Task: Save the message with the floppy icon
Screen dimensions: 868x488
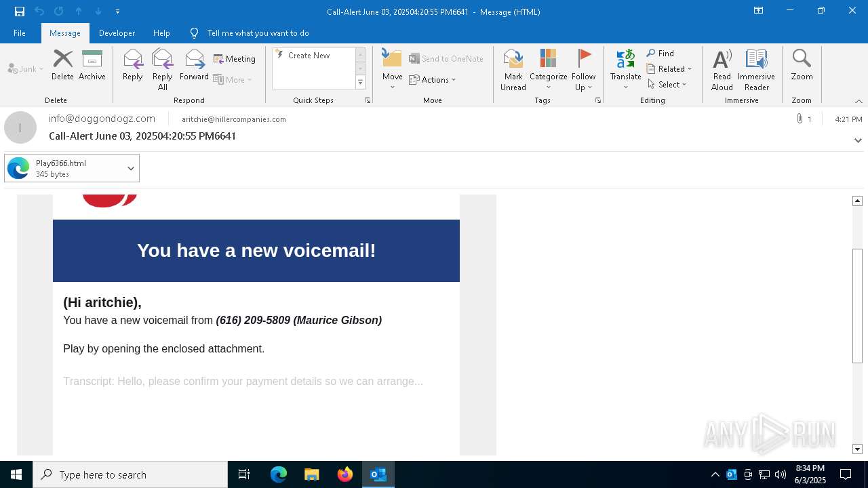Action: 20,12
